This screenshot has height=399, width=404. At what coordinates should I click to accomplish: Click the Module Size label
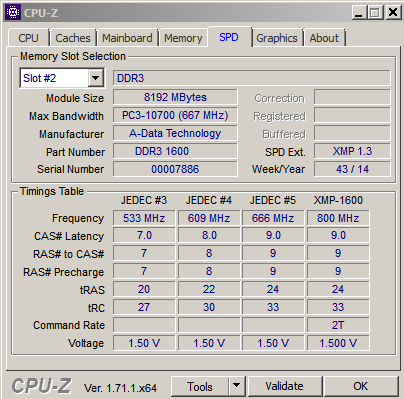pos(75,98)
